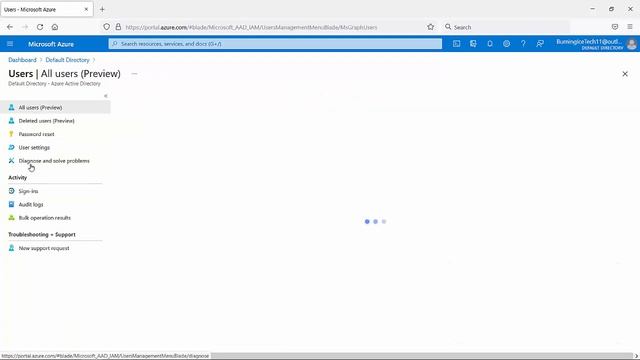Close the Users - Microsoft Azure tab
The height and width of the screenshot is (360, 640).
pos(86,9)
